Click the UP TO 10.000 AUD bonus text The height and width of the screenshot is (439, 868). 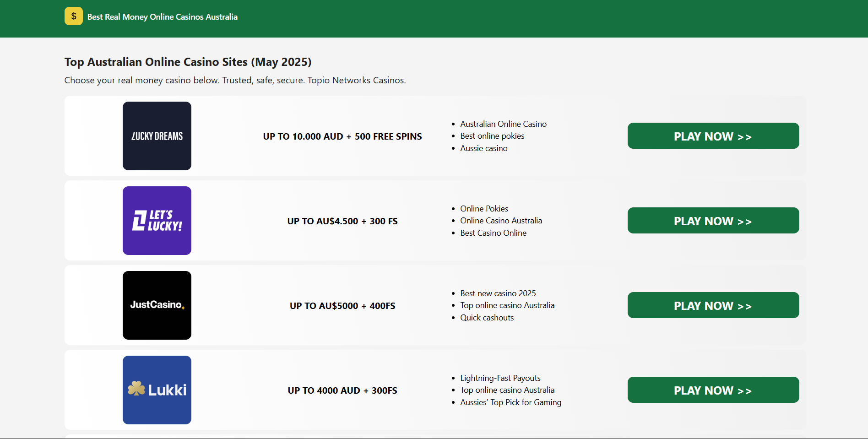(342, 136)
